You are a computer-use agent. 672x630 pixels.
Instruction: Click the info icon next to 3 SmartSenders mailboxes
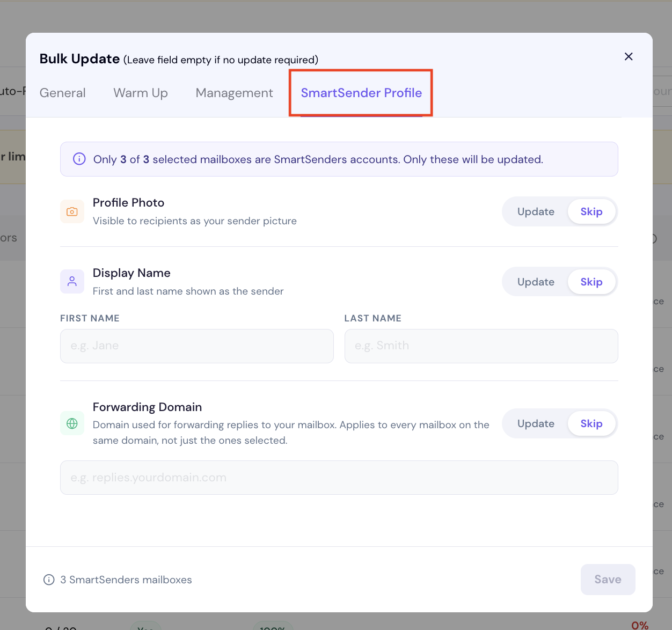[49, 580]
